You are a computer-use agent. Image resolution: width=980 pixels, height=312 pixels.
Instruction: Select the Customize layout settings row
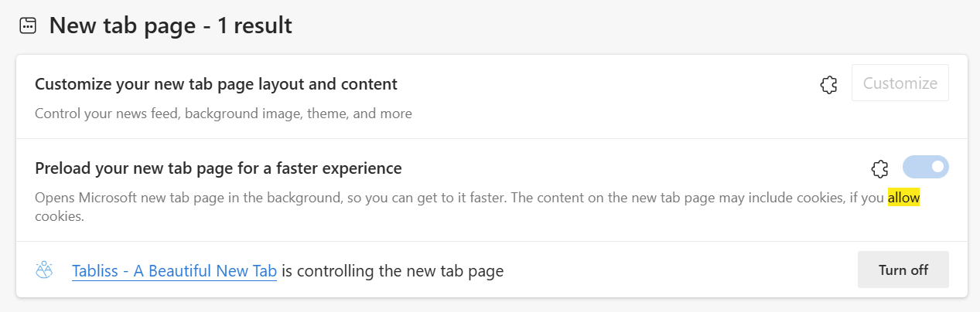pos(491,97)
